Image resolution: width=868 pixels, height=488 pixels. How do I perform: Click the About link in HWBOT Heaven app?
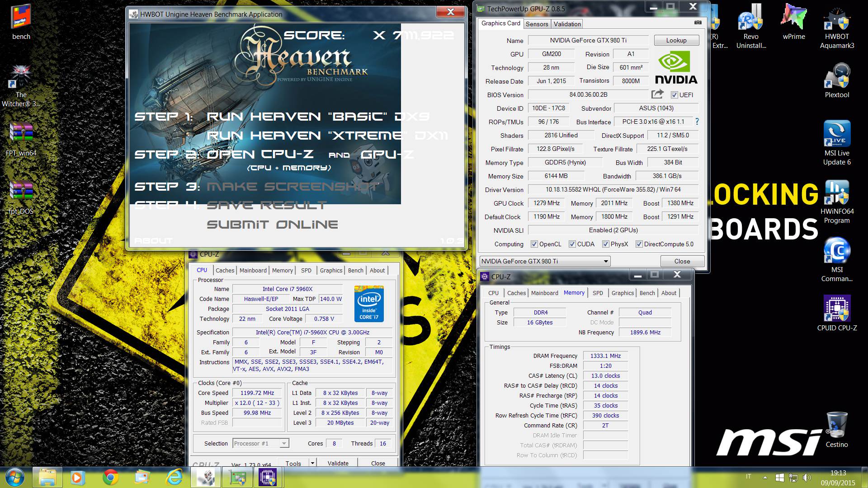(x=153, y=241)
